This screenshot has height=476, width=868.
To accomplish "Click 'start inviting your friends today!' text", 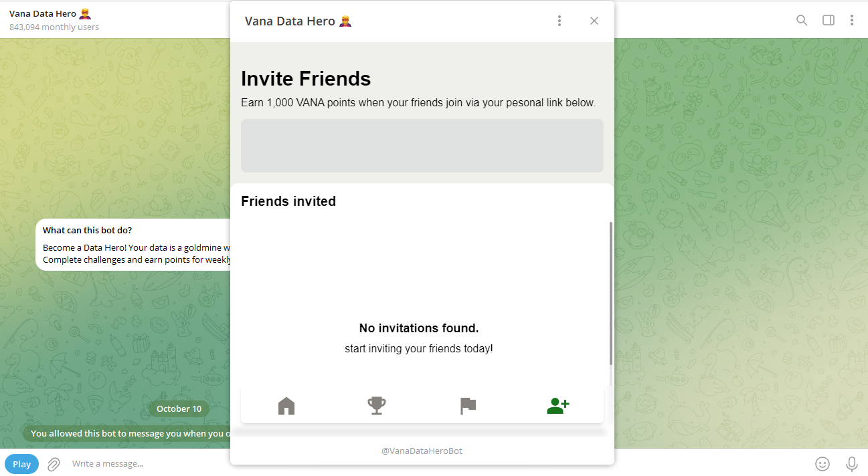I will 419,349.
